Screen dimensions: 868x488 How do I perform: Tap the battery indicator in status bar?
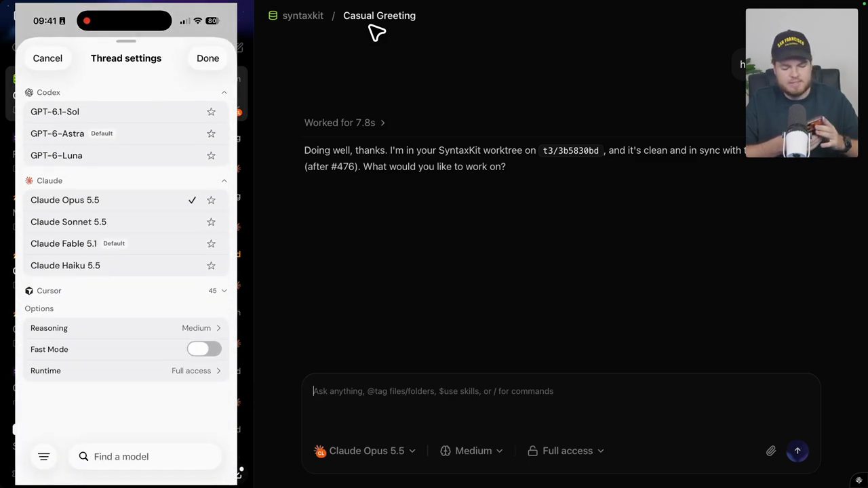212,21
